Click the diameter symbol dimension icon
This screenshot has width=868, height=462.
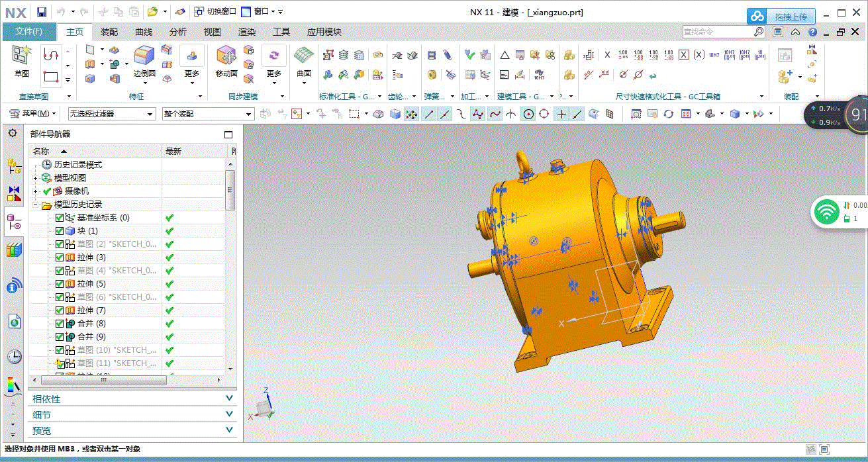(x=623, y=75)
